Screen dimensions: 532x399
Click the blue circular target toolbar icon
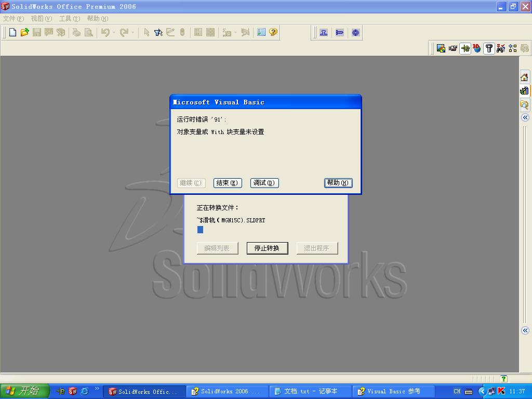coord(355,33)
